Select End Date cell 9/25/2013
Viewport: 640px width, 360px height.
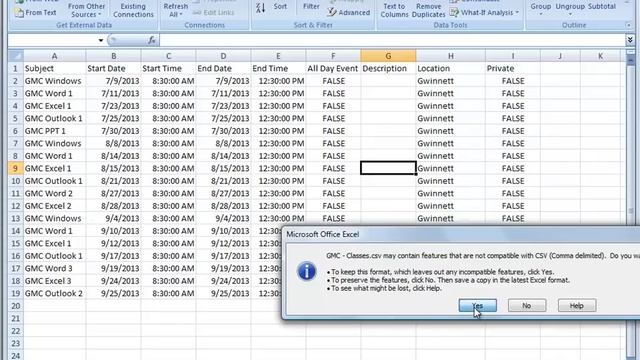pos(223,293)
